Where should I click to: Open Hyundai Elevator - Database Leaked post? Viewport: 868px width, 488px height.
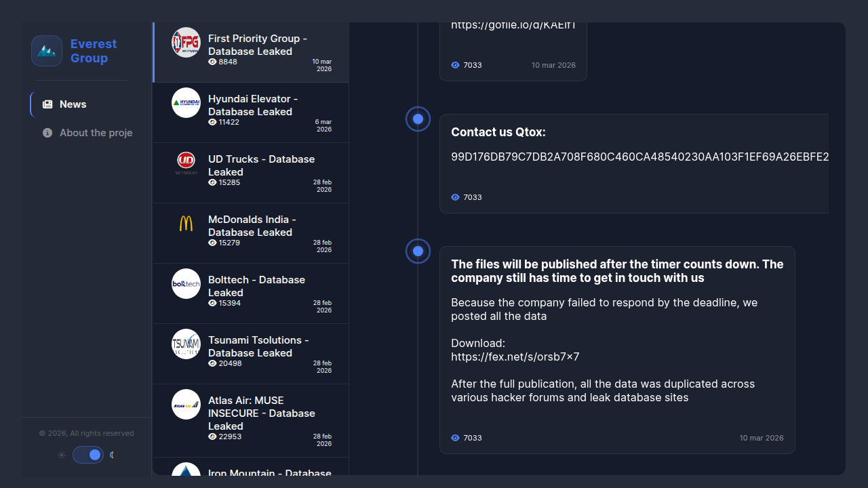253,105
